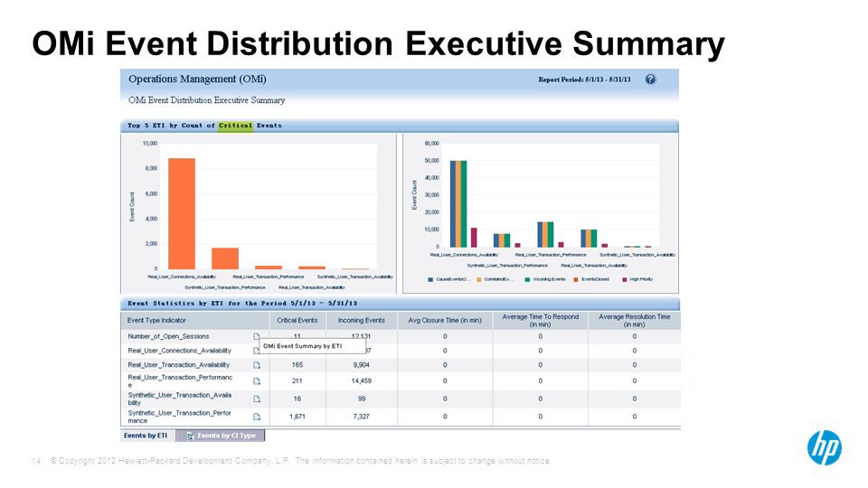Select the Real_User_Transaction_Performance row label in table
Screen dimensions: 868x488
[180, 381]
